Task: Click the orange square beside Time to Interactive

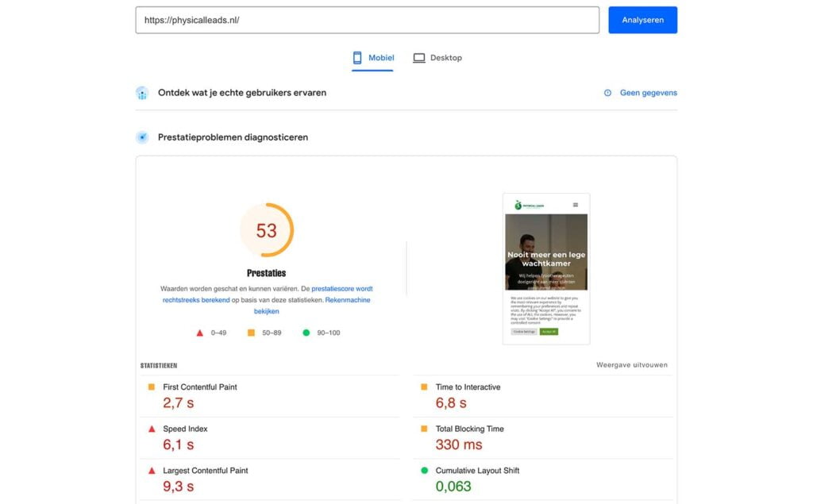Action: pyautogui.click(x=422, y=387)
